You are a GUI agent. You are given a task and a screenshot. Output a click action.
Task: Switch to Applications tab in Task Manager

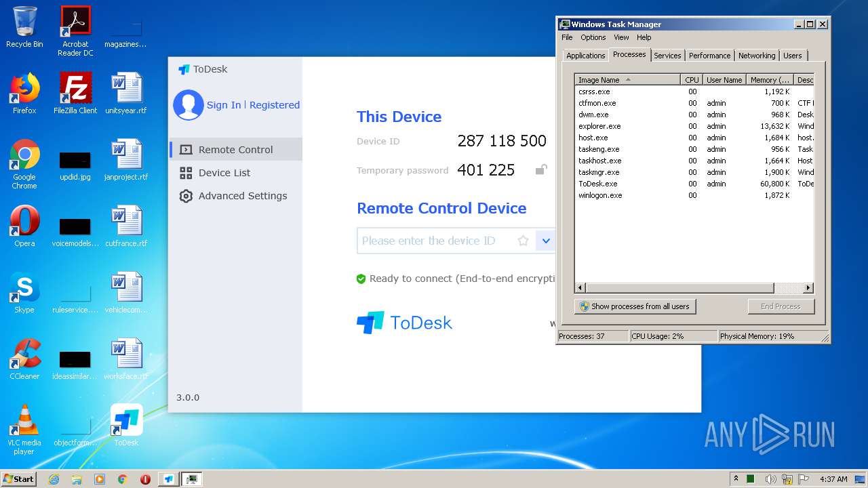(586, 56)
